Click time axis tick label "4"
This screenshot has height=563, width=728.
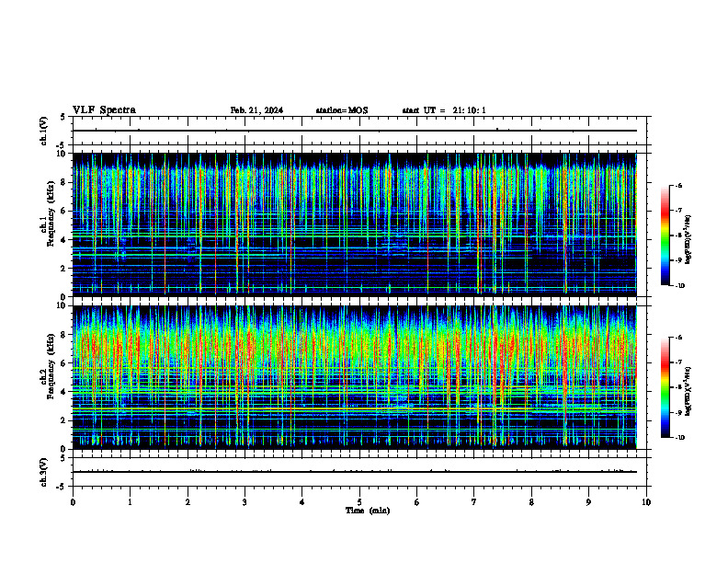tap(302, 502)
